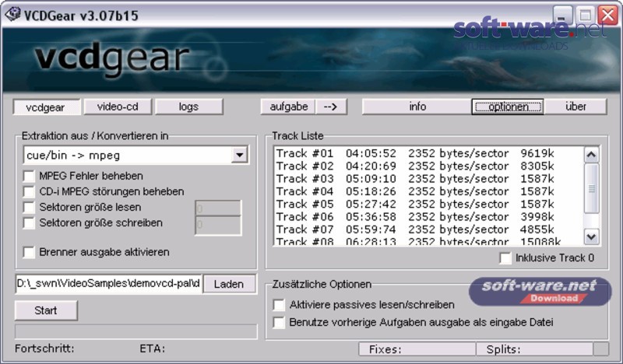The width and height of the screenshot is (623, 364).
Task: Enable MPEG Fehler beheben checkbox
Action: tap(29, 176)
